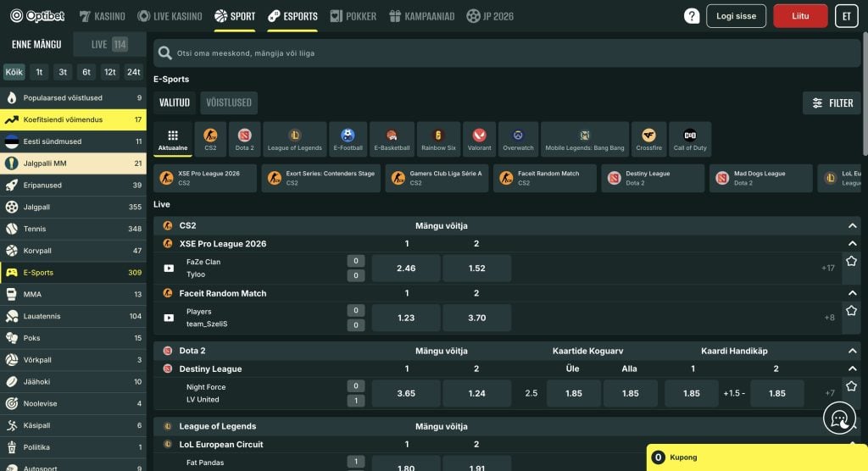Image resolution: width=868 pixels, height=471 pixels.
Task: Select Mobile Legends: Bang Bang filter
Action: tap(585, 139)
